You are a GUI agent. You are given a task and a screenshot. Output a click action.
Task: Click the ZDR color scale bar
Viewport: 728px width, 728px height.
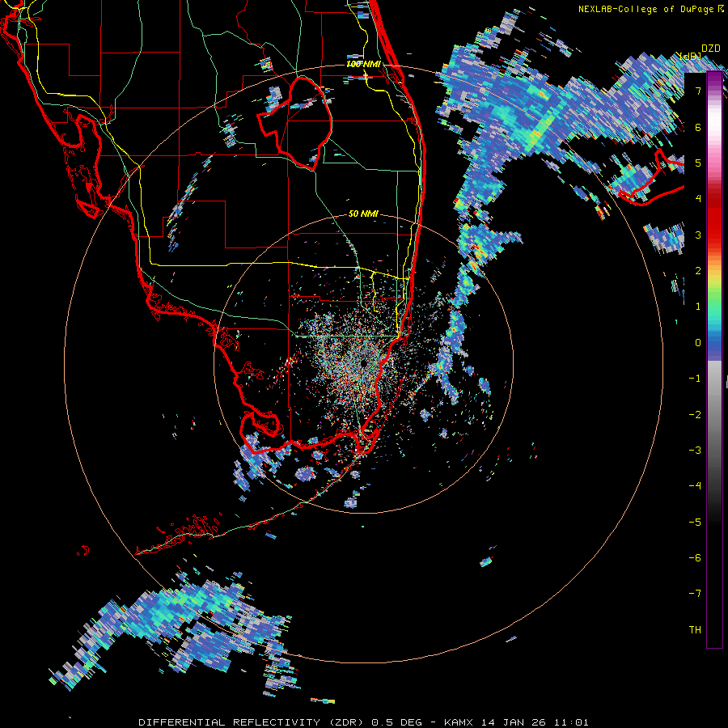coord(714,360)
